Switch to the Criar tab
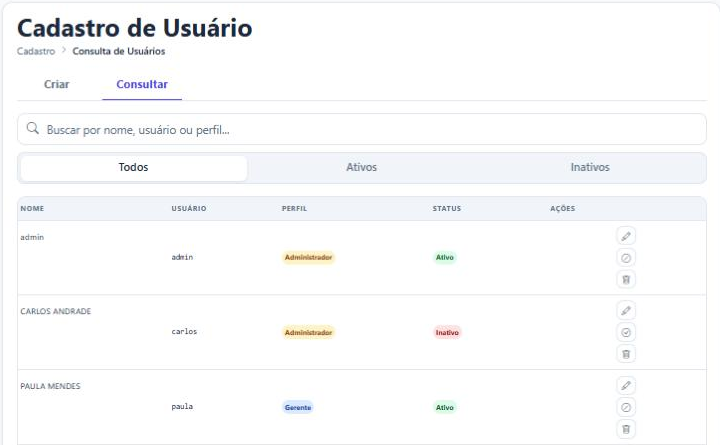This screenshot has height=445, width=720. 56,84
